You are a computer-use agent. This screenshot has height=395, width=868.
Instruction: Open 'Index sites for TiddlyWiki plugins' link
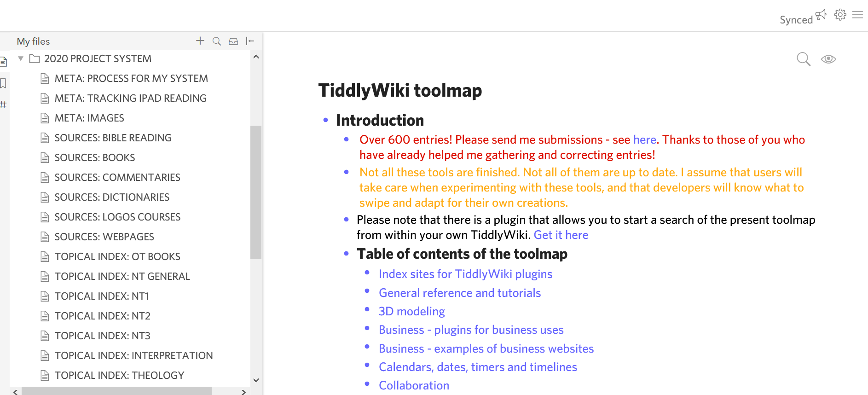(465, 274)
